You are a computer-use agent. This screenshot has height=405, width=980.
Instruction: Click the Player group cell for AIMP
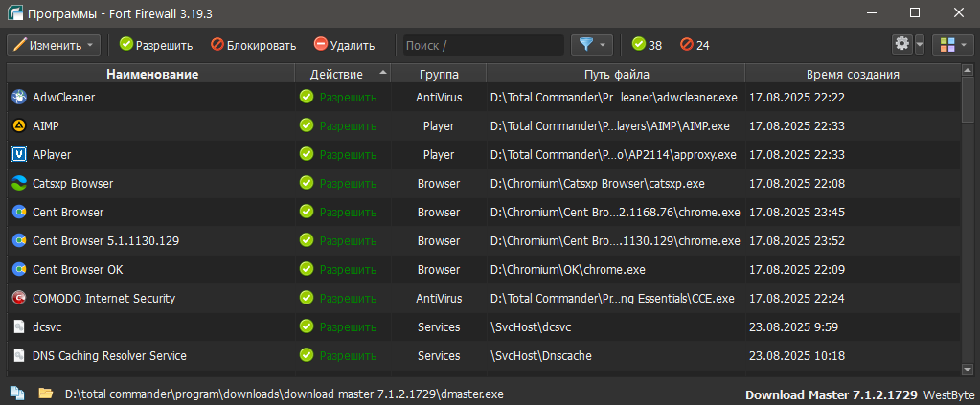(439, 125)
